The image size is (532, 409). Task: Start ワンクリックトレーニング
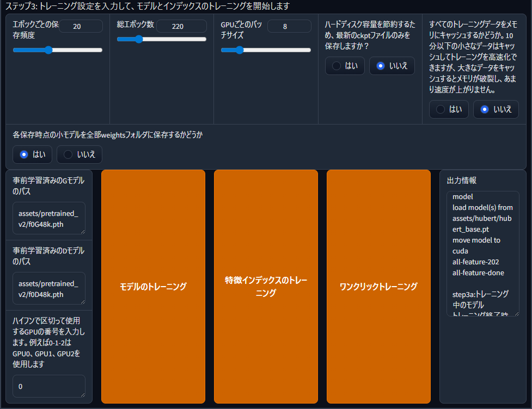coord(378,287)
